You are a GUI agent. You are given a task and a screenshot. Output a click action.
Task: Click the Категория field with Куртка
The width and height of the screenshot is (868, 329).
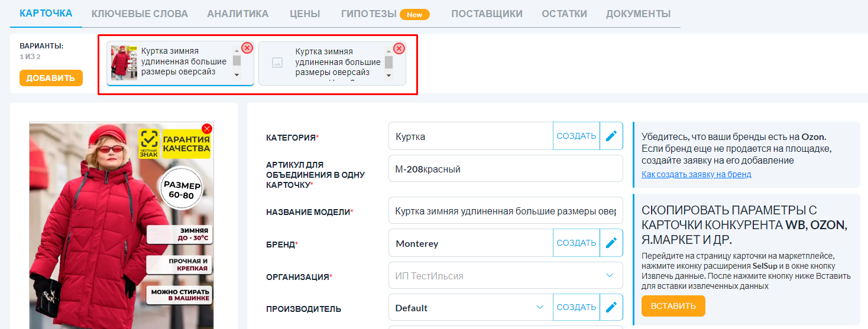point(471,136)
